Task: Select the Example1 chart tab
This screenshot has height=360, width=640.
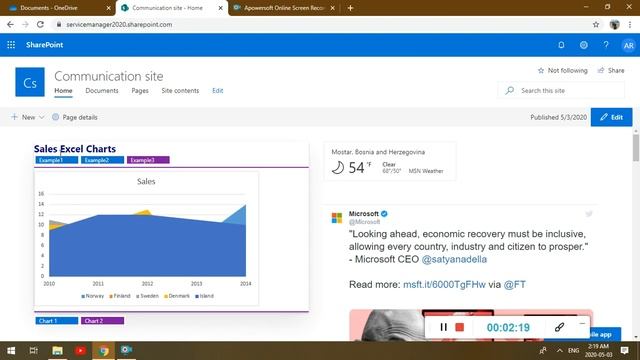Action: (57, 160)
